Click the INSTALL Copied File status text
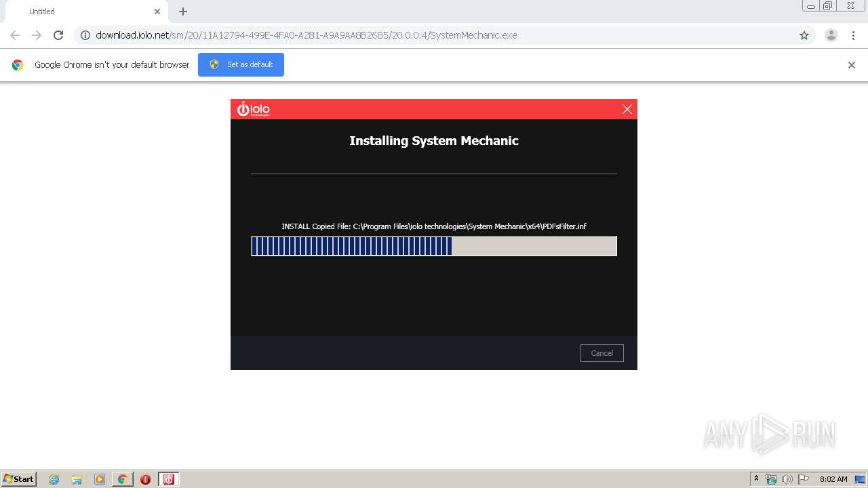This screenshot has height=488, width=868. click(x=434, y=226)
